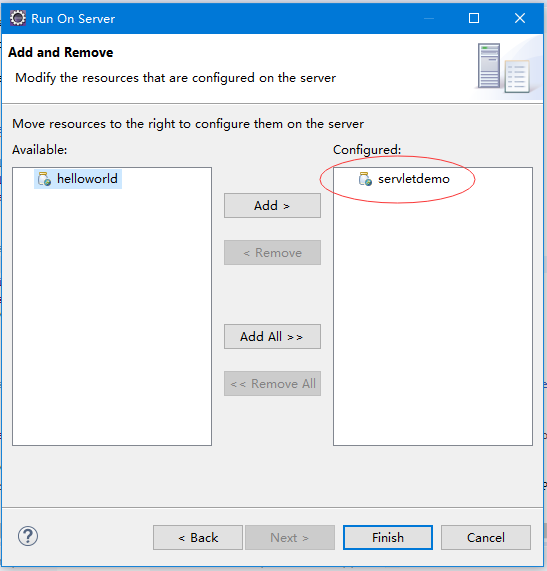Cancel the Run On Server wizard
Screen dimensions: 547x571
click(x=486, y=537)
